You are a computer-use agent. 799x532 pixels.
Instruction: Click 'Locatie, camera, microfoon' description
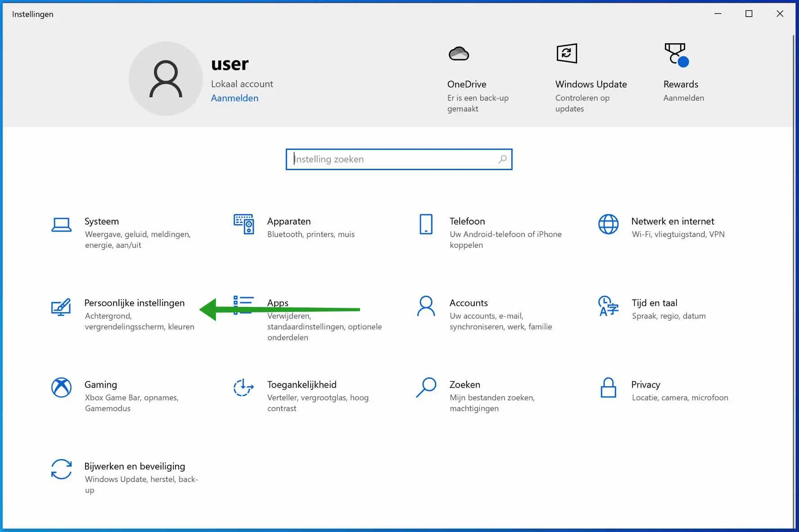click(680, 397)
